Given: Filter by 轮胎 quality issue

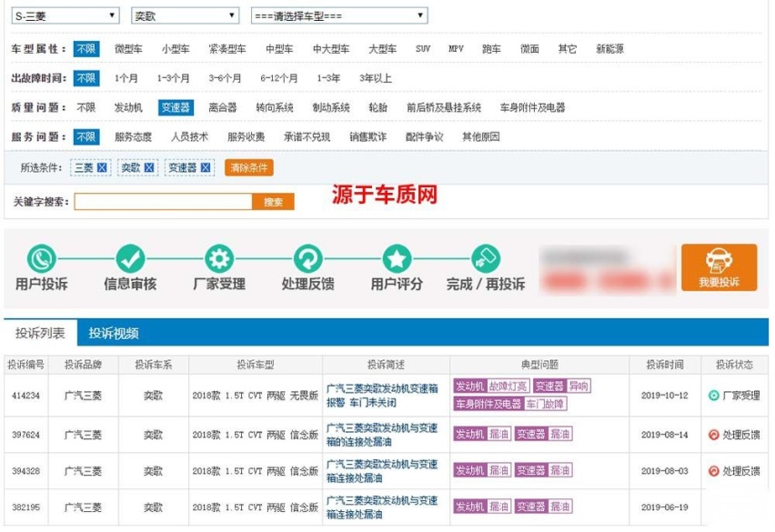Looking at the screenshot, I should tap(377, 107).
